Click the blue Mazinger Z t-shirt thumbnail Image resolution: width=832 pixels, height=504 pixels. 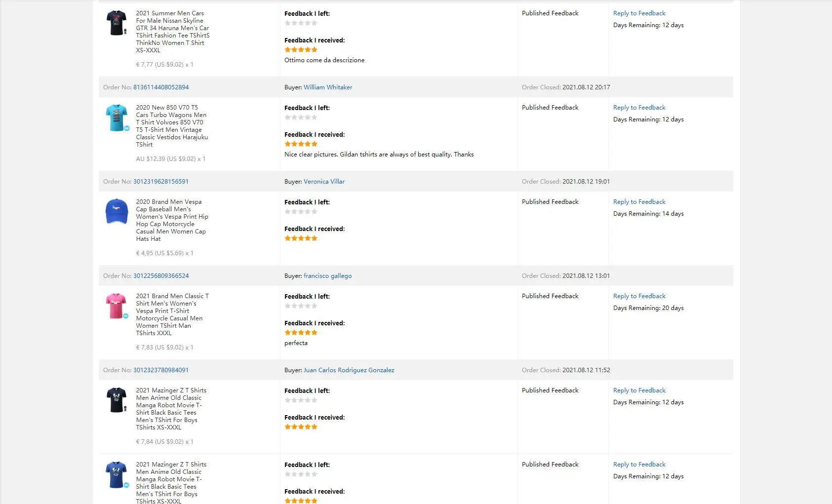coord(117,474)
